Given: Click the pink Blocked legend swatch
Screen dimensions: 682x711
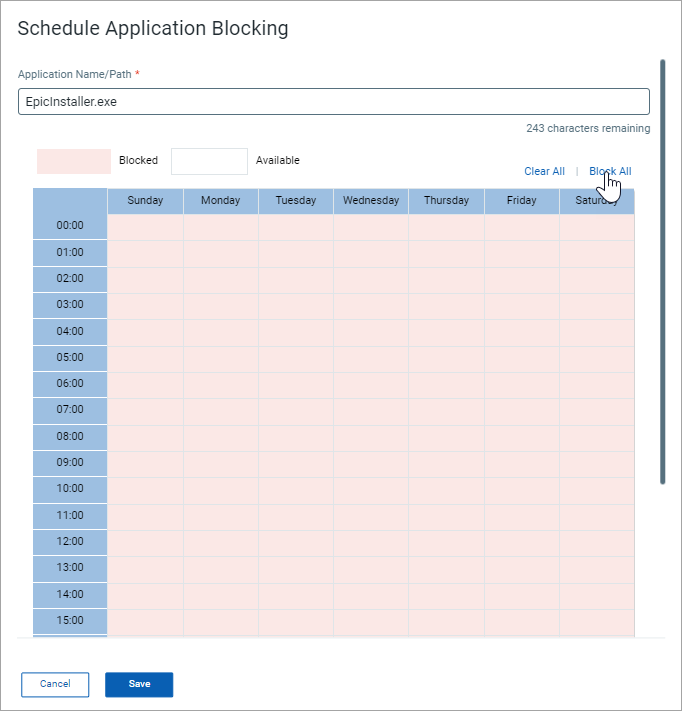Looking at the screenshot, I should [x=74, y=161].
